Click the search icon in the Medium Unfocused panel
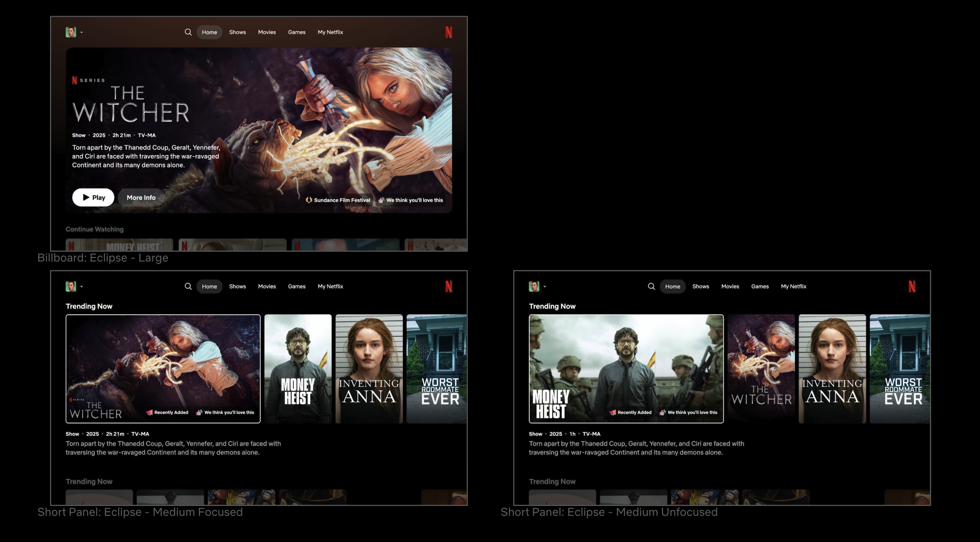 [652, 286]
